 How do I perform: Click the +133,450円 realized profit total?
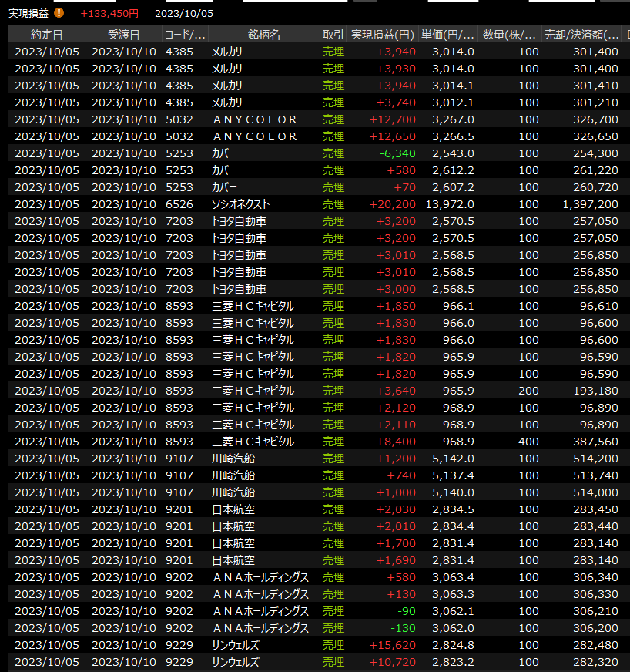109,13
